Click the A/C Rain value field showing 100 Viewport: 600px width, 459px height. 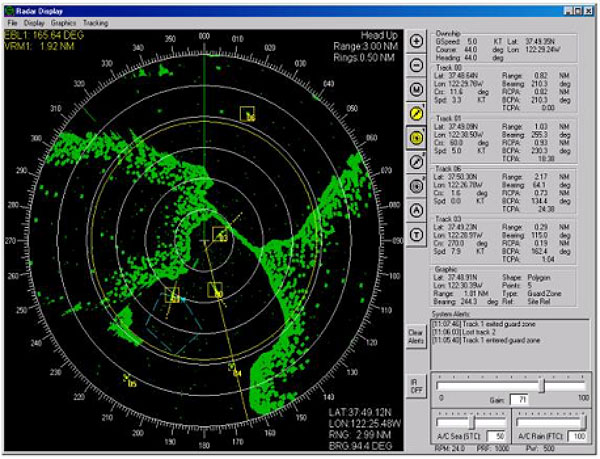click(577, 436)
